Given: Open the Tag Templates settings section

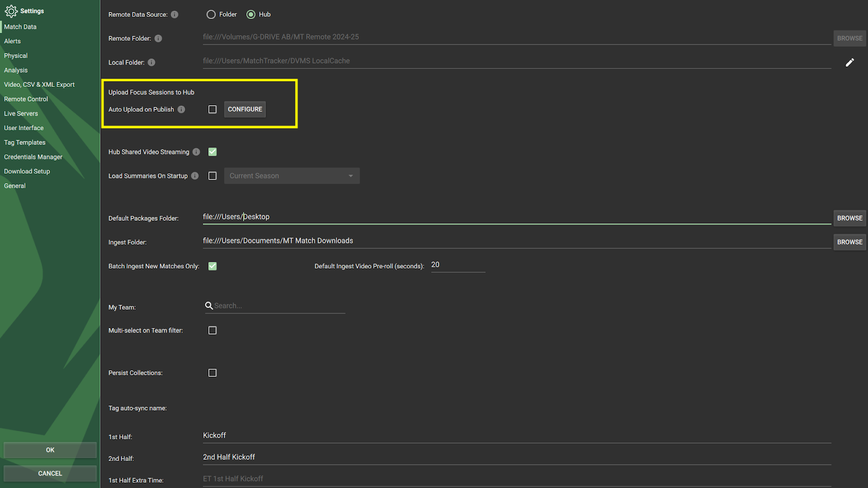Looking at the screenshot, I should (24, 142).
